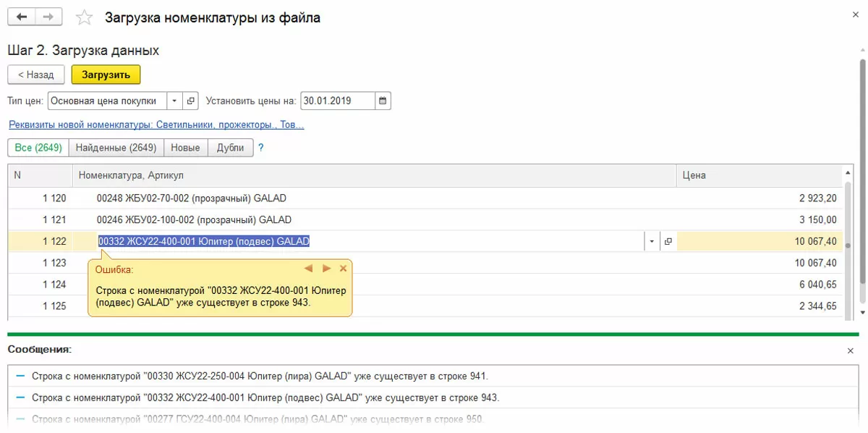Screen dimensions: 868x433
Task: Open the Реквизиты новой номенклатуры link
Action: [156, 125]
